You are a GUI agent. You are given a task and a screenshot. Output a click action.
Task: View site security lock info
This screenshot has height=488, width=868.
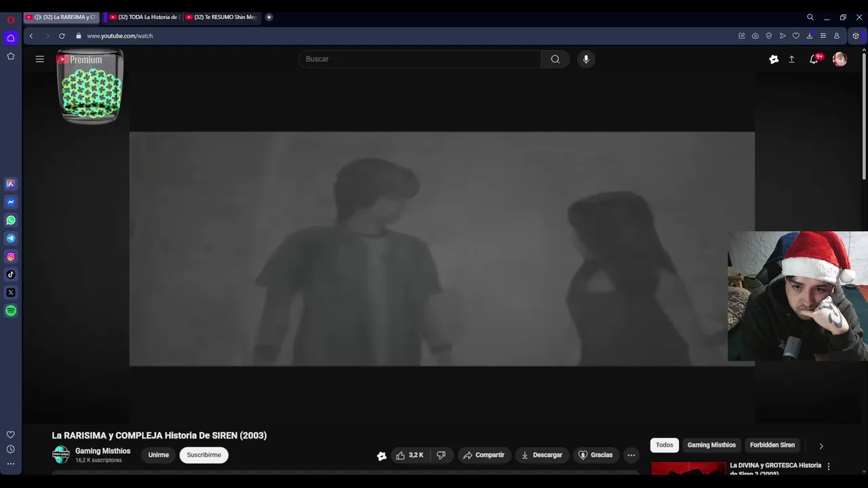tap(79, 36)
